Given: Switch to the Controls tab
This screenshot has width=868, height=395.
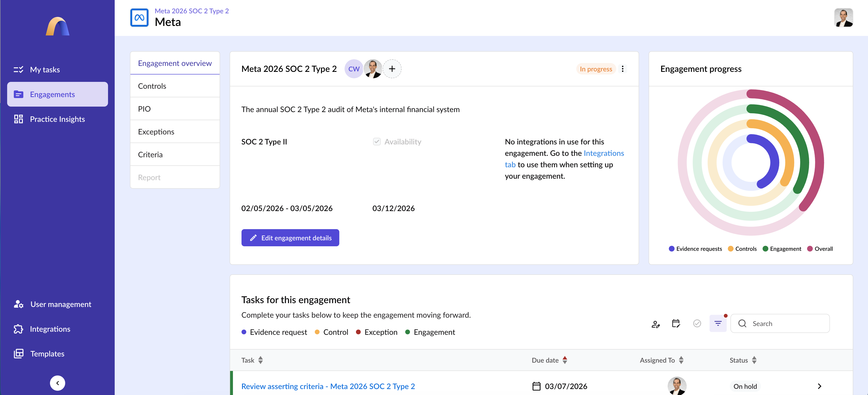Looking at the screenshot, I should (152, 86).
